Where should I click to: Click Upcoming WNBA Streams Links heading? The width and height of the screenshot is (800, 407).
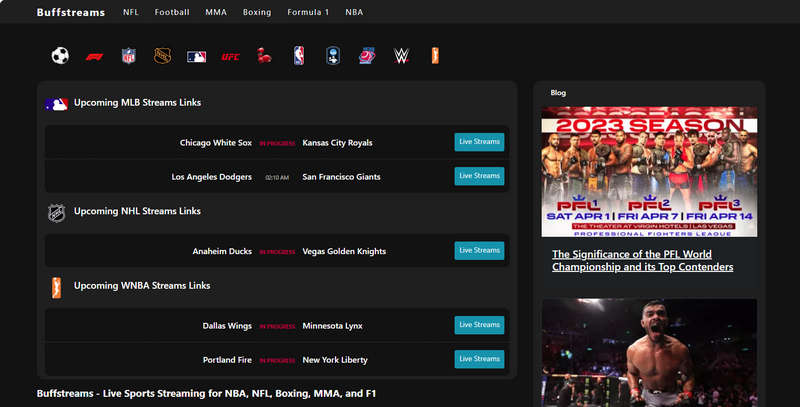tap(142, 286)
